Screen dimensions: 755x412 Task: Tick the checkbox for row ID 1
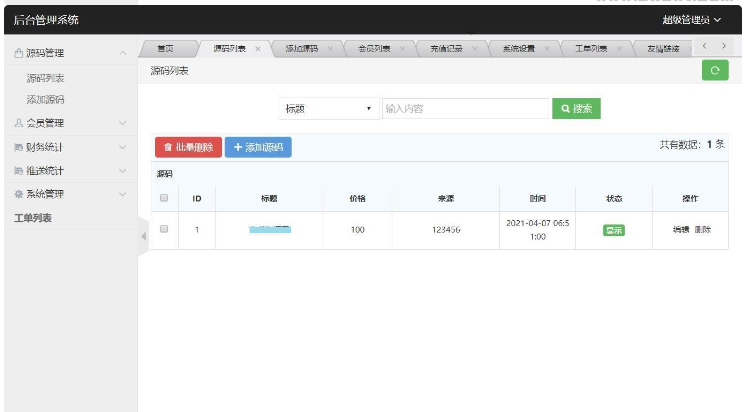coord(164,229)
